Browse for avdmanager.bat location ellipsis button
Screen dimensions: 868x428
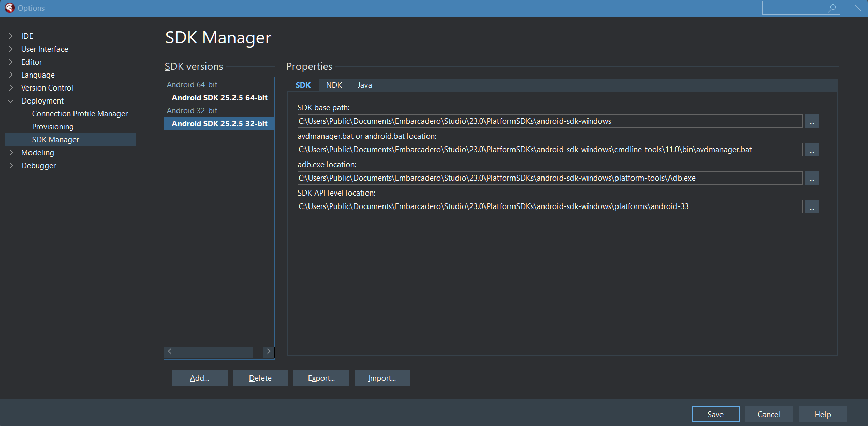click(812, 150)
